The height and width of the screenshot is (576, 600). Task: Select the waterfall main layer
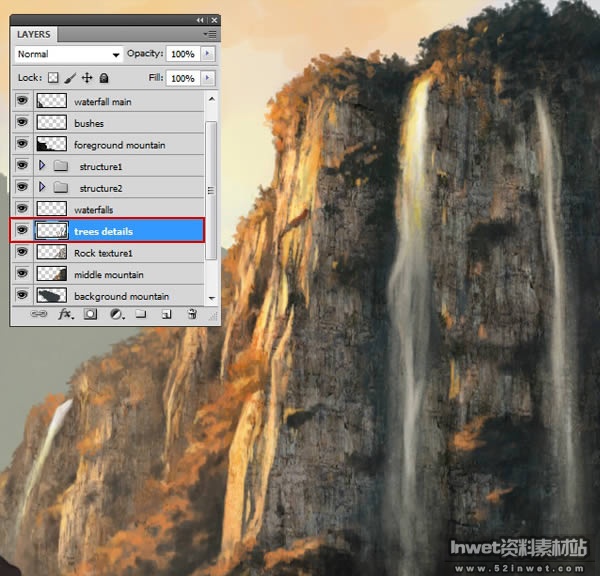pos(108,101)
